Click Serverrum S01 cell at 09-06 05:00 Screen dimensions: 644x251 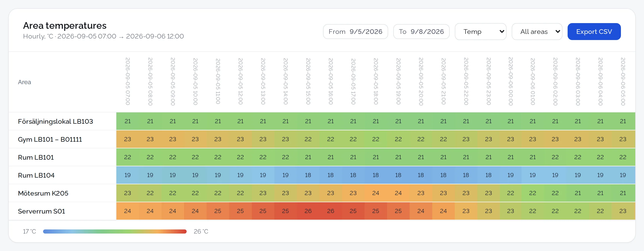click(x=623, y=211)
